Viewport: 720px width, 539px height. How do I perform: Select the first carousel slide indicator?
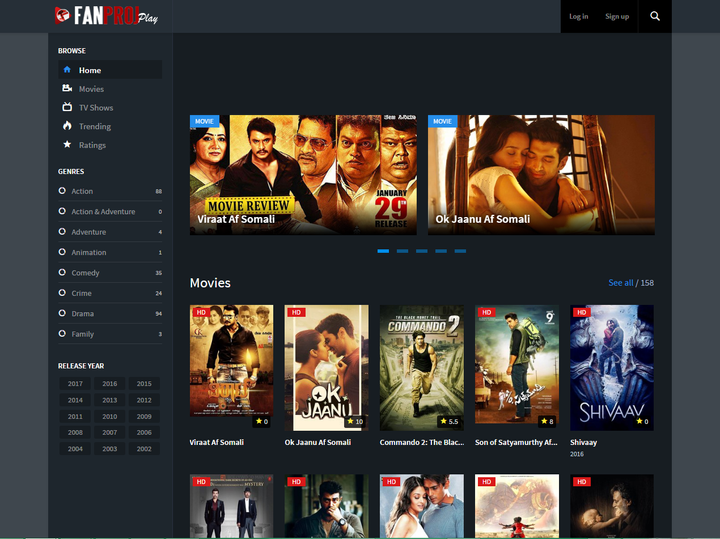(x=383, y=251)
